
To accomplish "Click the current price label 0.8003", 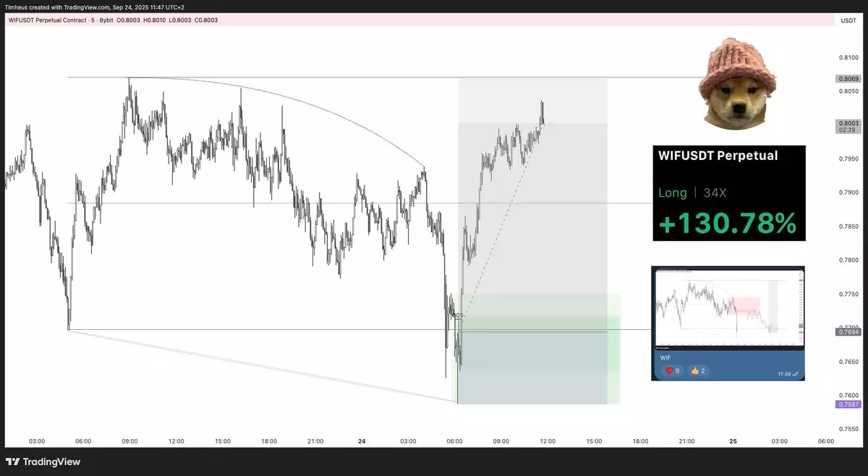I will point(848,124).
